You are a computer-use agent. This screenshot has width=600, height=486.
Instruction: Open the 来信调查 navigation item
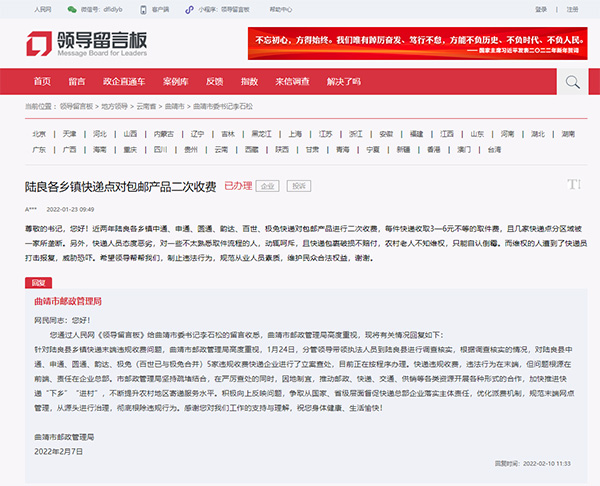click(x=292, y=82)
